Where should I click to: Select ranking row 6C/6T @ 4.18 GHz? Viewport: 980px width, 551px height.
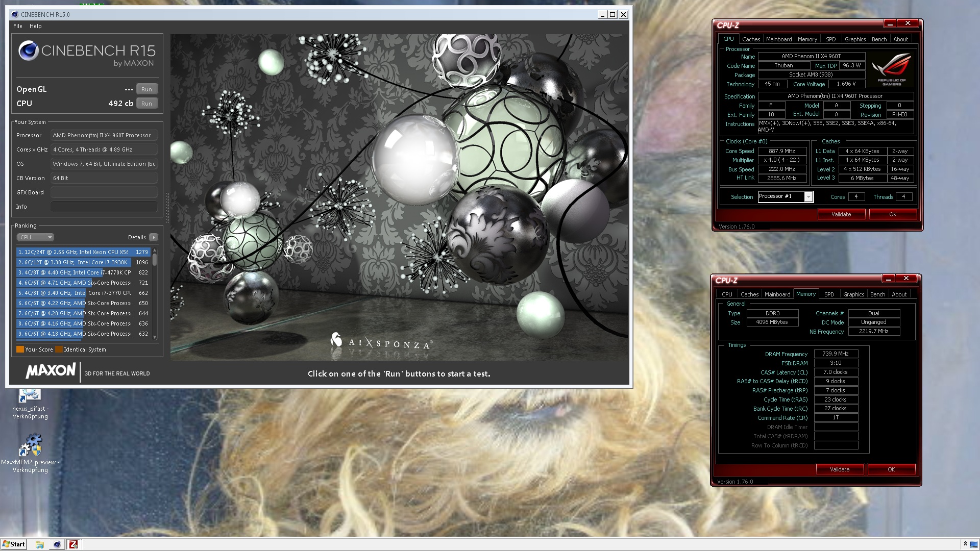click(x=83, y=334)
